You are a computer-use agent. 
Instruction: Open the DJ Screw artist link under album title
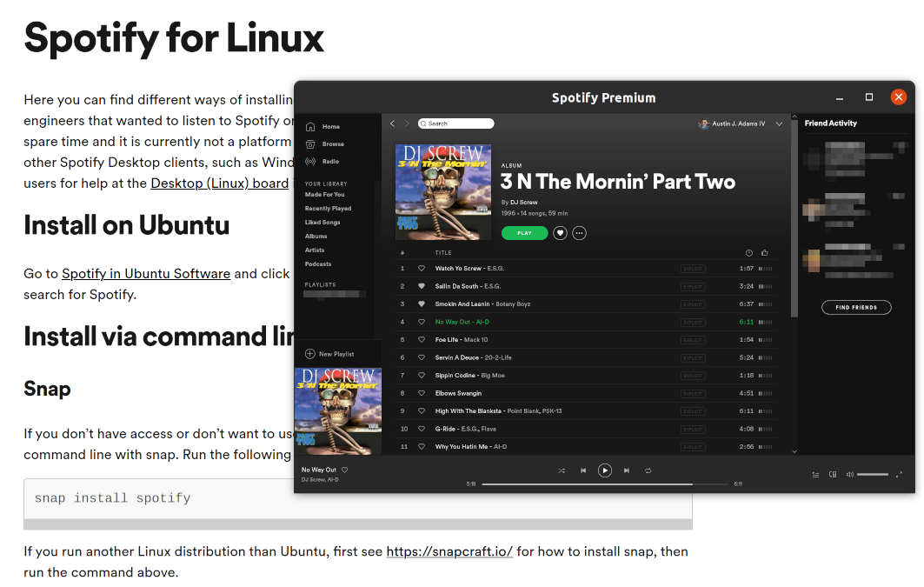pyautogui.click(x=524, y=202)
